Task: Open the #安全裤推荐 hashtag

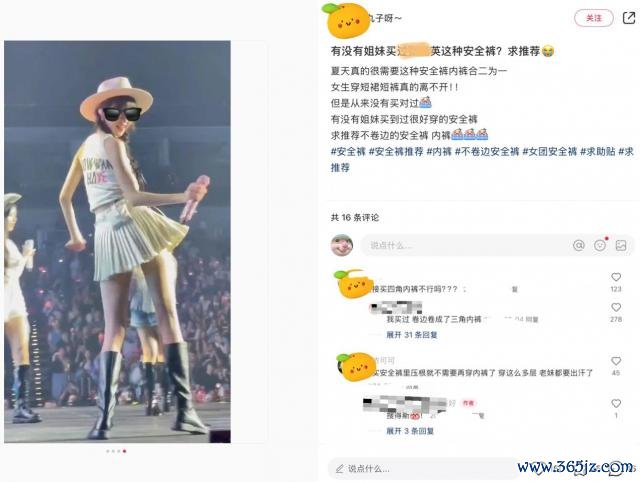Action: pyautogui.click(x=396, y=152)
